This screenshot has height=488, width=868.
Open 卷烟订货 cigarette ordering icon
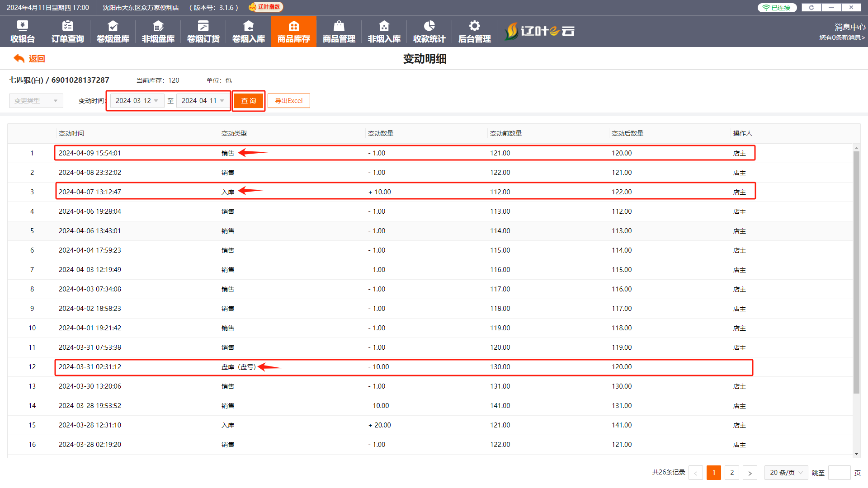pyautogui.click(x=203, y=31)
